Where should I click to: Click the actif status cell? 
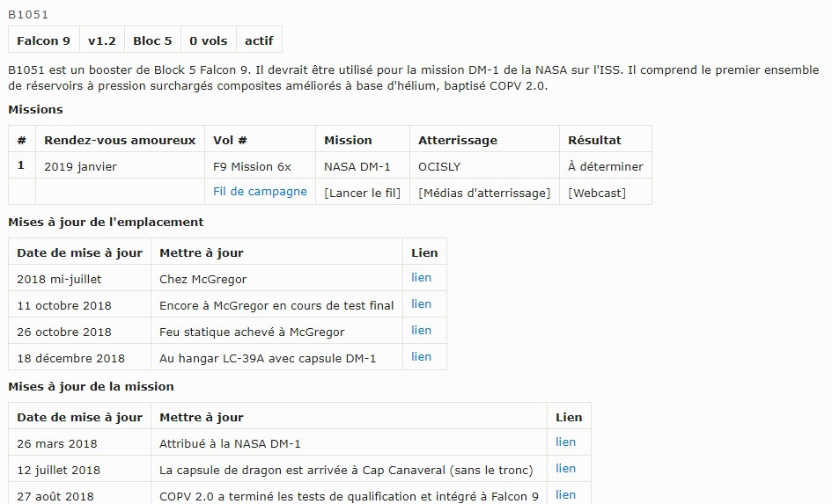259,40
